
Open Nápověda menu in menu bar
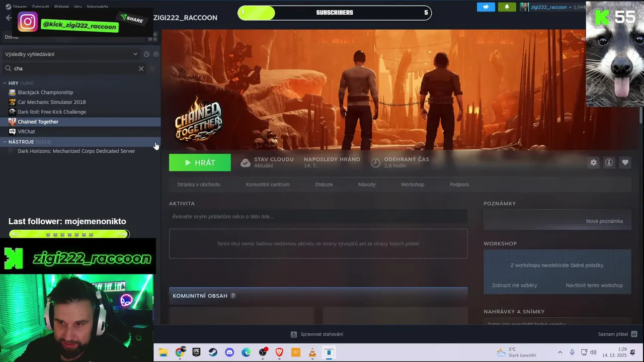pyautogui.click(x=97, y=7)
